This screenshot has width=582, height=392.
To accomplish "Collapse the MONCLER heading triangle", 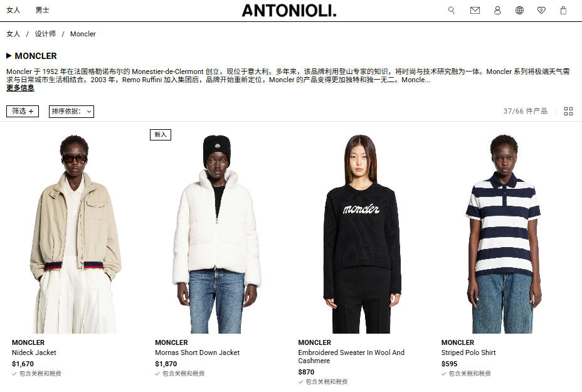I will pos(9,56).
